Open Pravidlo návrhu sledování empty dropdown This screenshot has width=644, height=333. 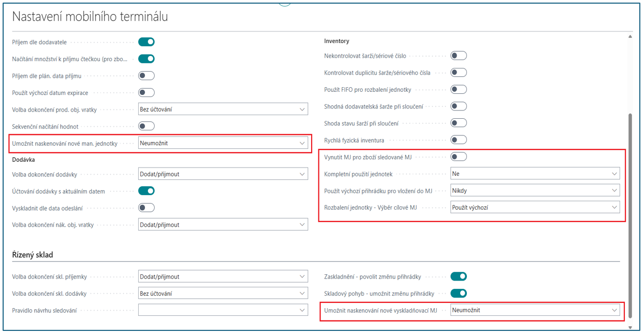[x=223, y=310]
